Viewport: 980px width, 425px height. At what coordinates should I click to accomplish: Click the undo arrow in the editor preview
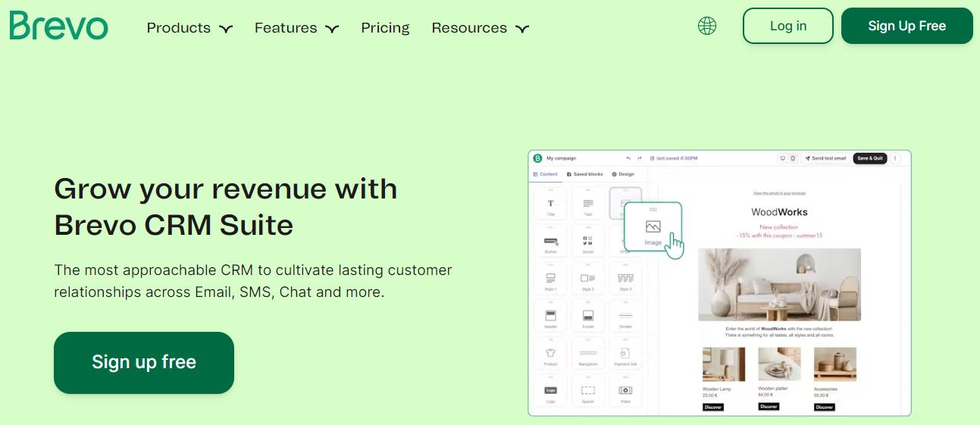(x=628, y=158)
